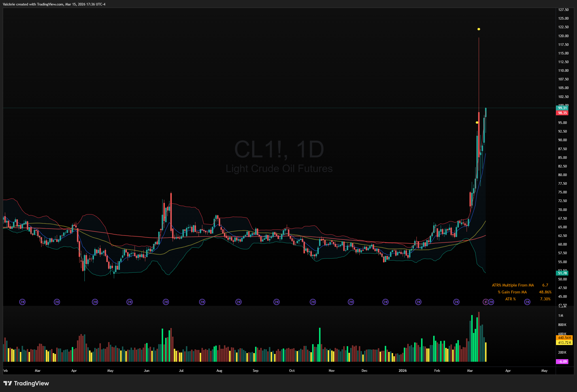The image size is (577, 392).
Task: Click the green 99.31 current price label
Action: [x=562, y=108]
